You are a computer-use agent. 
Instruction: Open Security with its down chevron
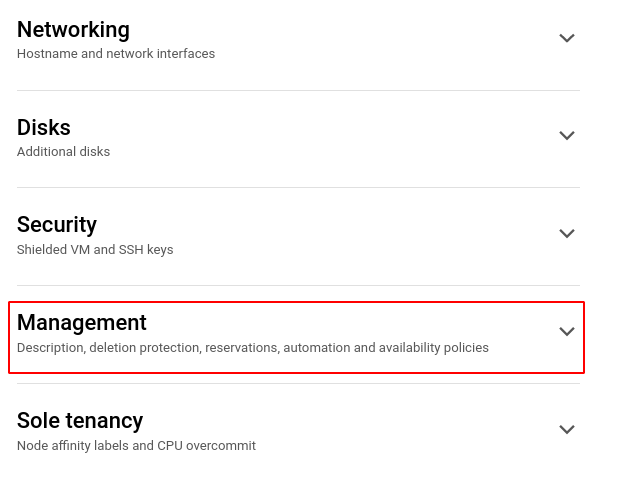click(x=567, y=233)
